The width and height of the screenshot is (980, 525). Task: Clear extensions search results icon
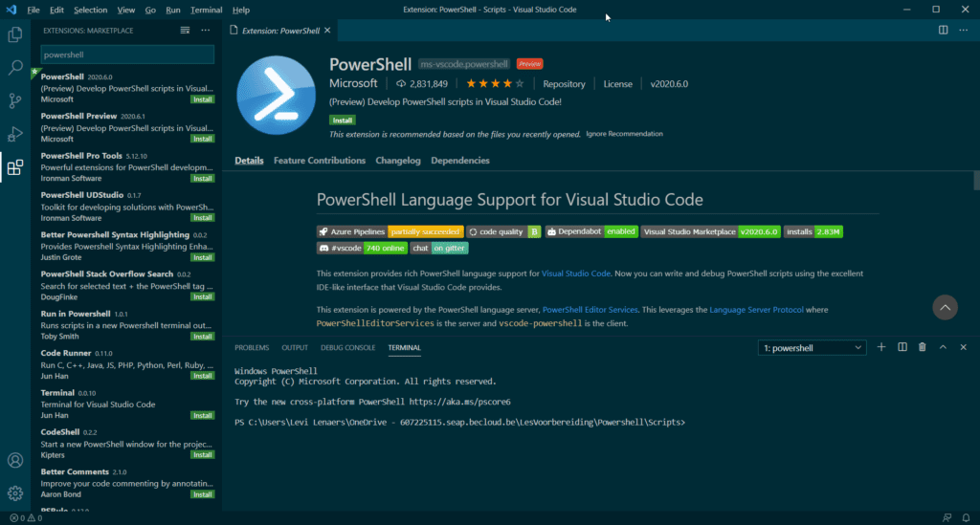tap(185, 30)
